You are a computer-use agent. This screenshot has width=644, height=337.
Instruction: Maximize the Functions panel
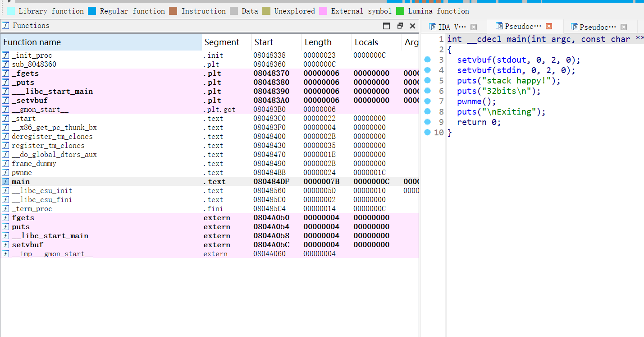pyautogui.click(x=386, y=26)
